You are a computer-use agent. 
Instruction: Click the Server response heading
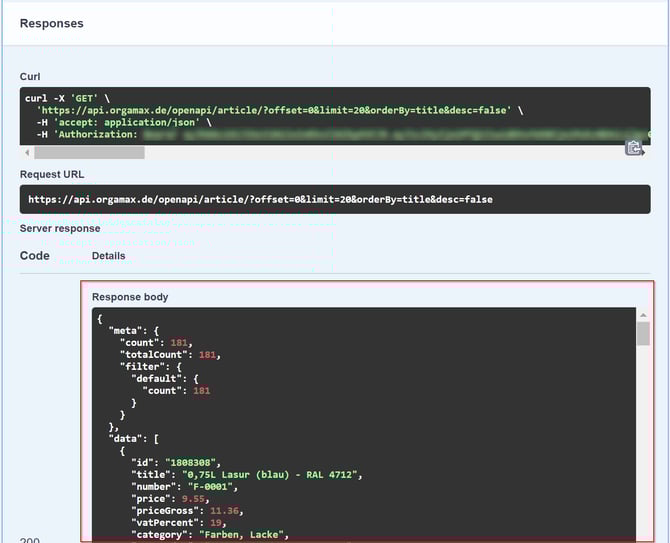click(60, 228)
